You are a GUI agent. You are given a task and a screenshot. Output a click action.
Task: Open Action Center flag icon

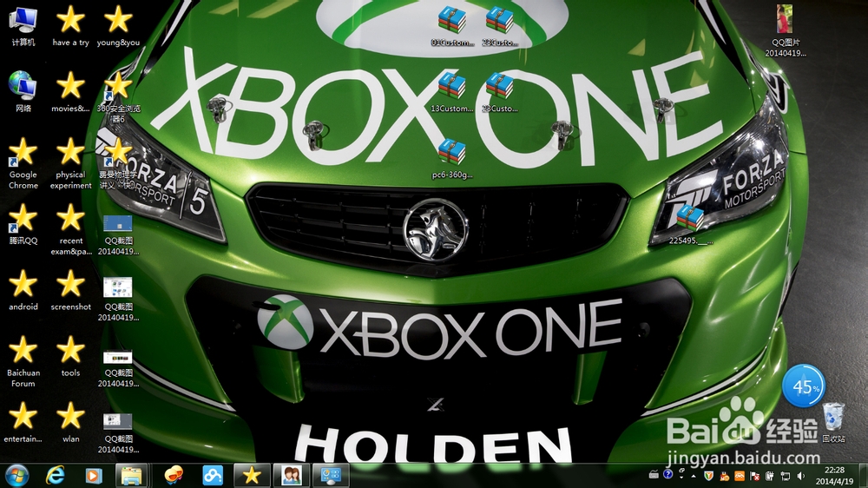pos(754,476)
